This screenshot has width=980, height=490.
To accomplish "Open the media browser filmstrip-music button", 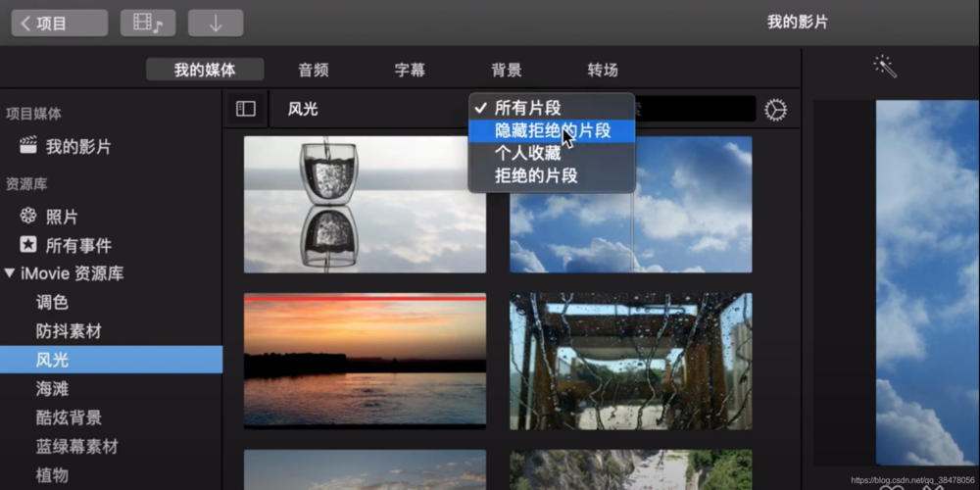I will pyautogui.click(x=148, y=24).
